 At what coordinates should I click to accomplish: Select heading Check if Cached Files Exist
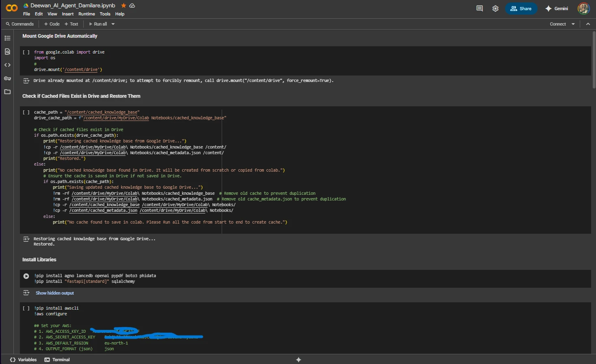click(81, 96)
